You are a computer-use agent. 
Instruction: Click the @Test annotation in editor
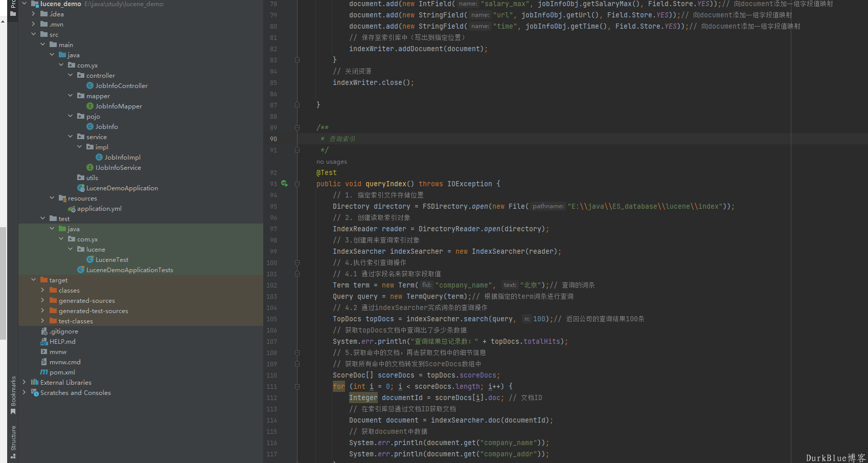coord(327,172)
